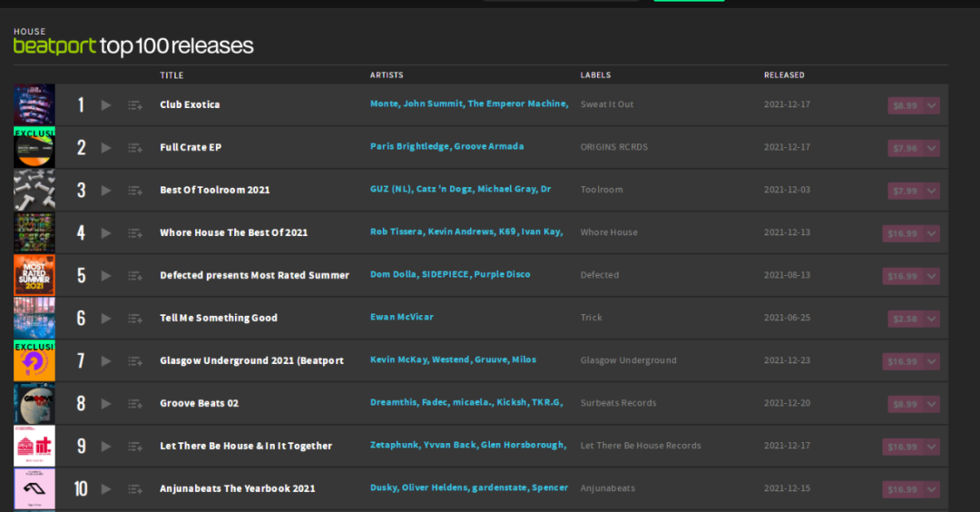Buy Full Crate EP for $7.96
Viewport: 980px width, 512px height.
point(906,148)
